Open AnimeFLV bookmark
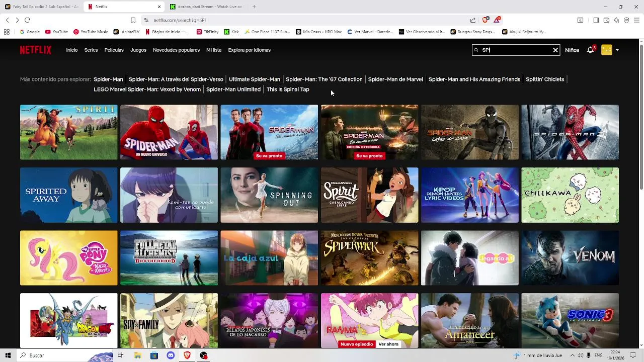The height and width of the screenshot is (362, 644). point(126,32)
